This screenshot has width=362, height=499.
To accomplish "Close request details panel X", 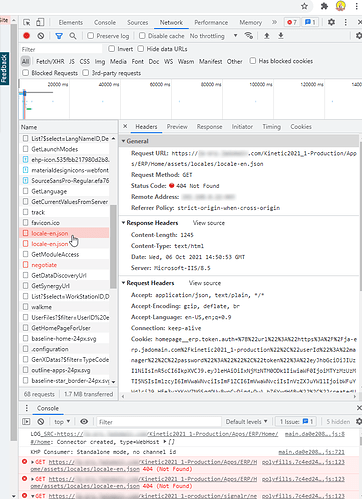I will point(125,126).
